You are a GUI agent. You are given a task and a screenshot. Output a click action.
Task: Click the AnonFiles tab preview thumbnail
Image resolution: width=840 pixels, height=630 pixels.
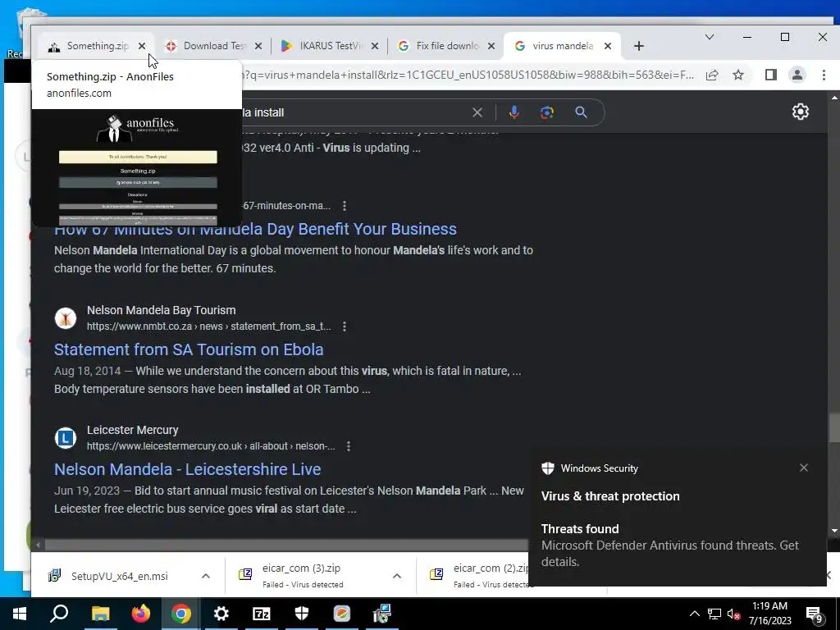[137, 168]
